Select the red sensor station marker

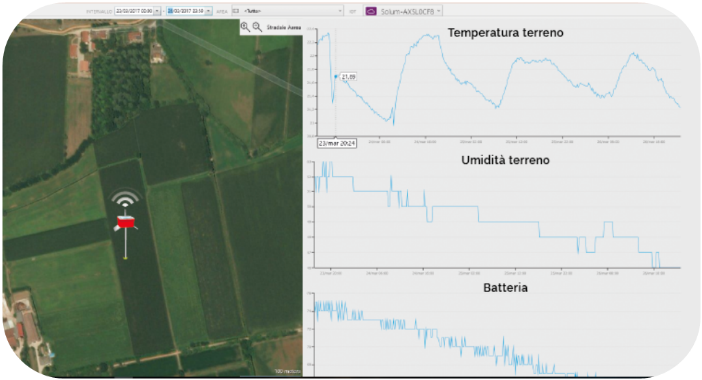point(126,222)
